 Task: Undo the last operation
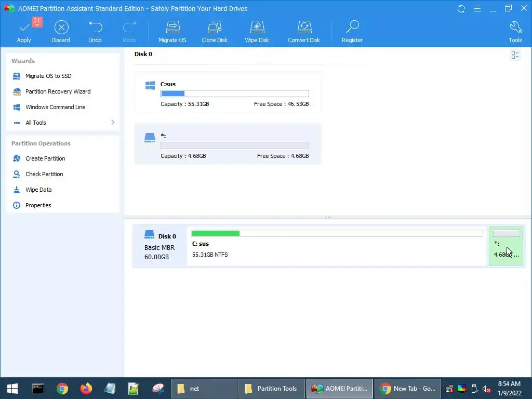click(95, 32)
